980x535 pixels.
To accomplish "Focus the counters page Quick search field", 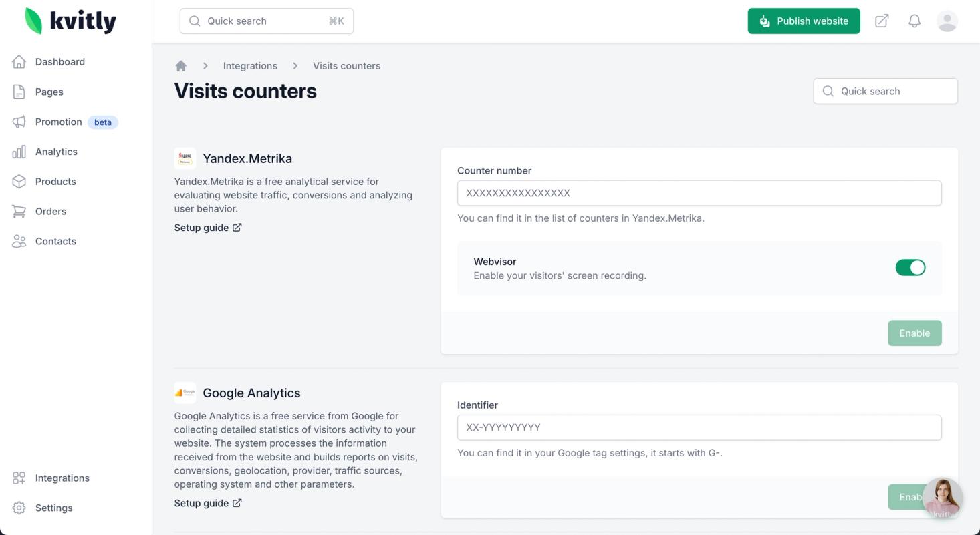I will click(886, 92).
